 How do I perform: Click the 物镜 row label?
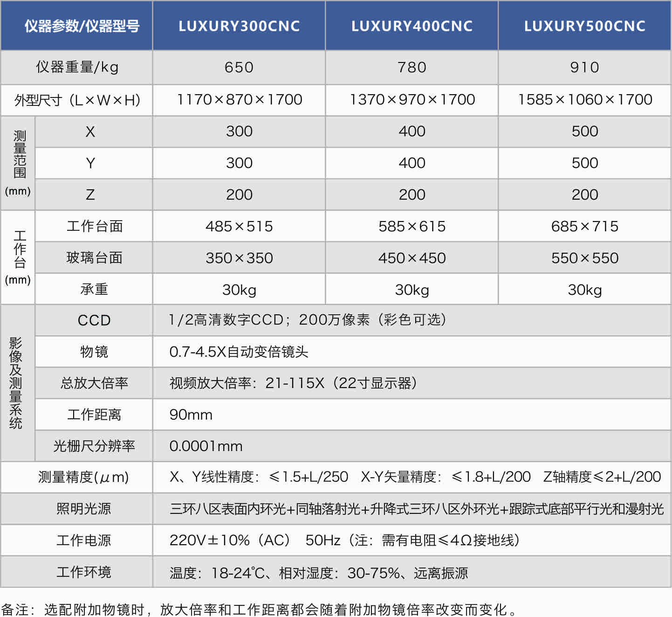click(94, 352)
